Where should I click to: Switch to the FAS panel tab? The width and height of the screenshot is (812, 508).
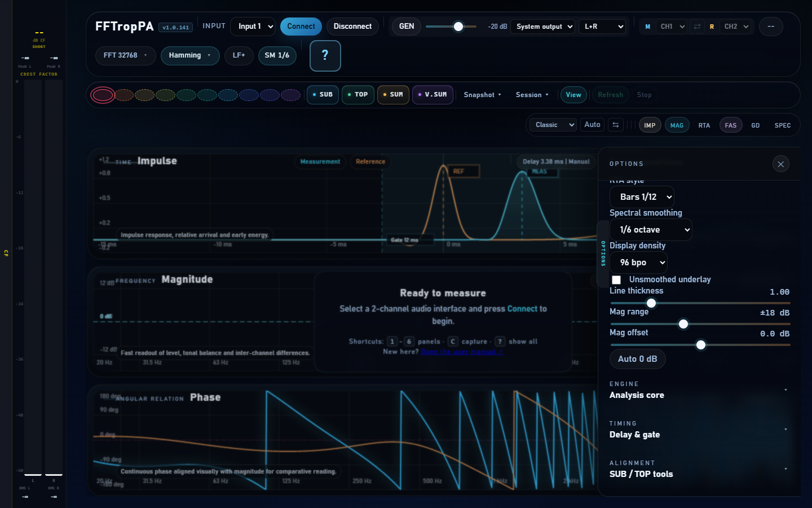point(731,125)
